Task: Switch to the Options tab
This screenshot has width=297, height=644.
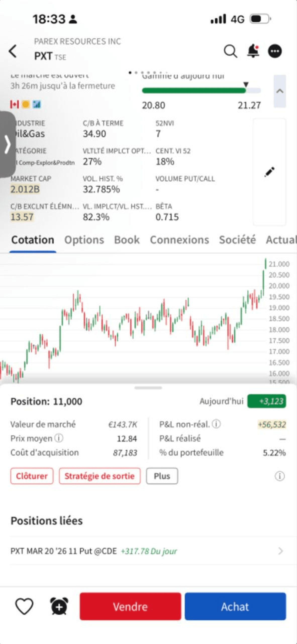Action: tap(84, 240)
